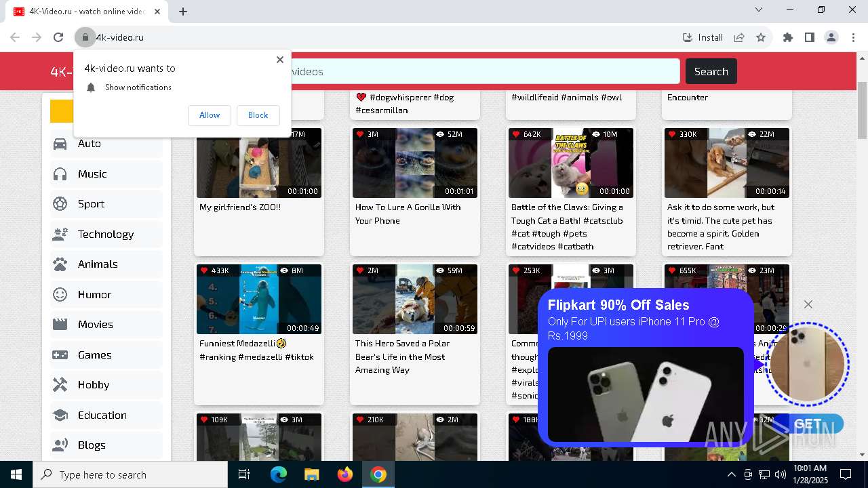Click the Hobby tools icon
This screenshot has height=488, width=868.
coord(60,385)
